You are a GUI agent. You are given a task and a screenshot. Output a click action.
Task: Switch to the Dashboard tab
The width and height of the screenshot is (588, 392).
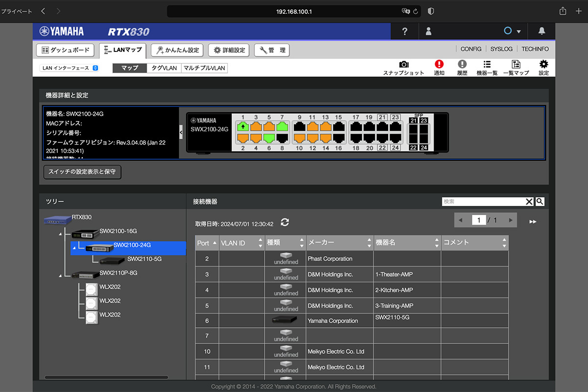[x=66, y=50]
